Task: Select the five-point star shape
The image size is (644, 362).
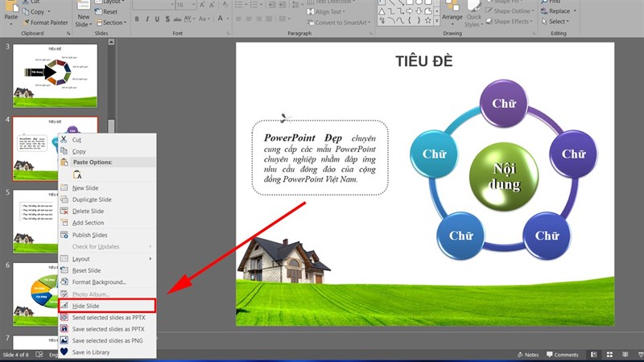Action: (x=428, y=21)
